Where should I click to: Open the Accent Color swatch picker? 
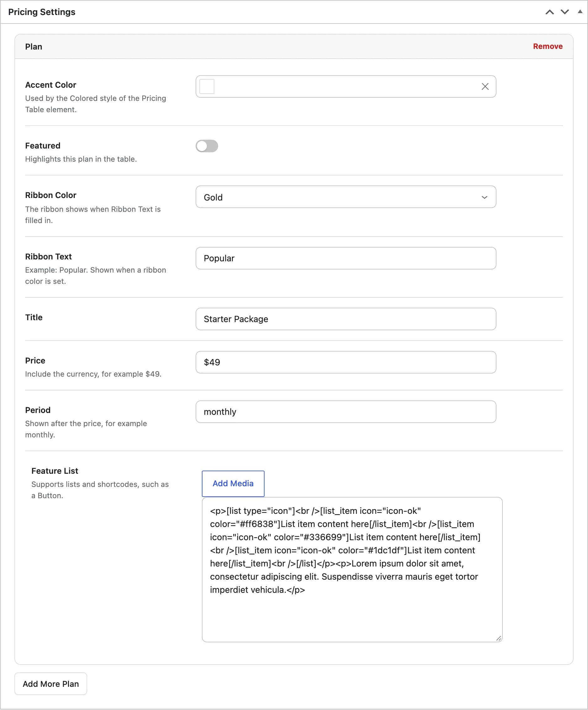pyautogui.click(x=207, y=86)
